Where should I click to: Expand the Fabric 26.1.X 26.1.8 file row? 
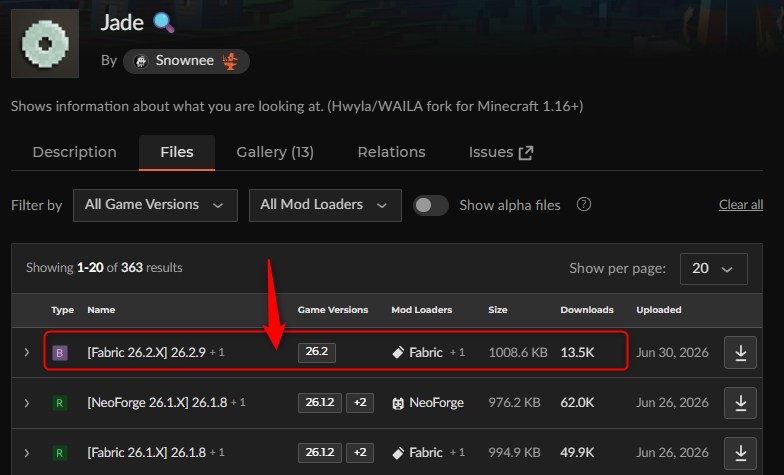27,453
